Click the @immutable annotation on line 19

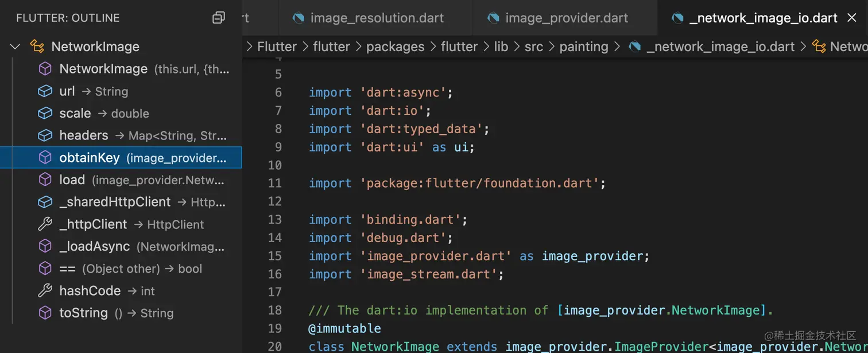344,328
